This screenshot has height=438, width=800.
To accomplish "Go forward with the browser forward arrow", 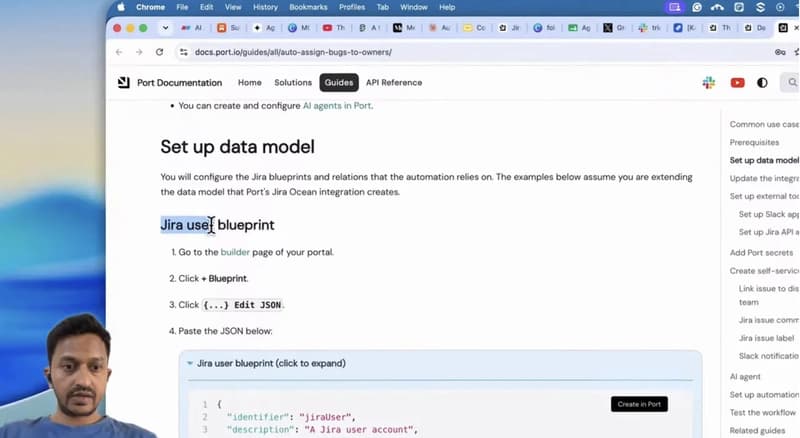I will point(139,52).
